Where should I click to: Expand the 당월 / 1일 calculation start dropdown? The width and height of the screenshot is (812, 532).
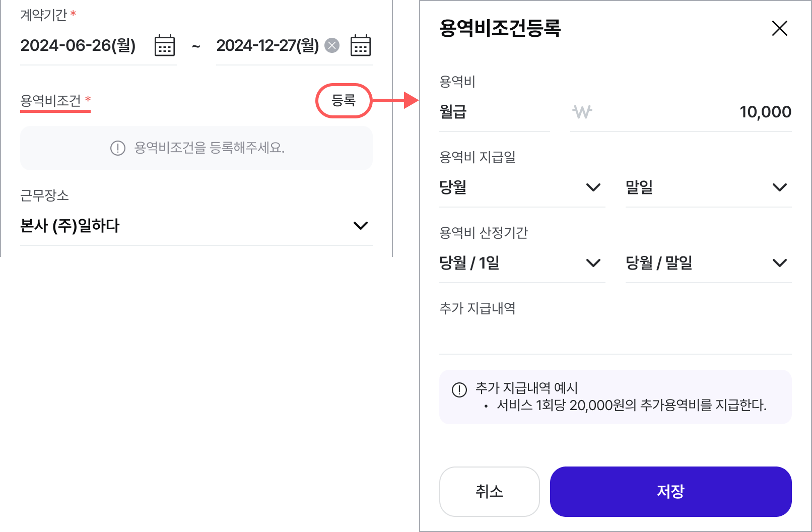coord(522,263)
